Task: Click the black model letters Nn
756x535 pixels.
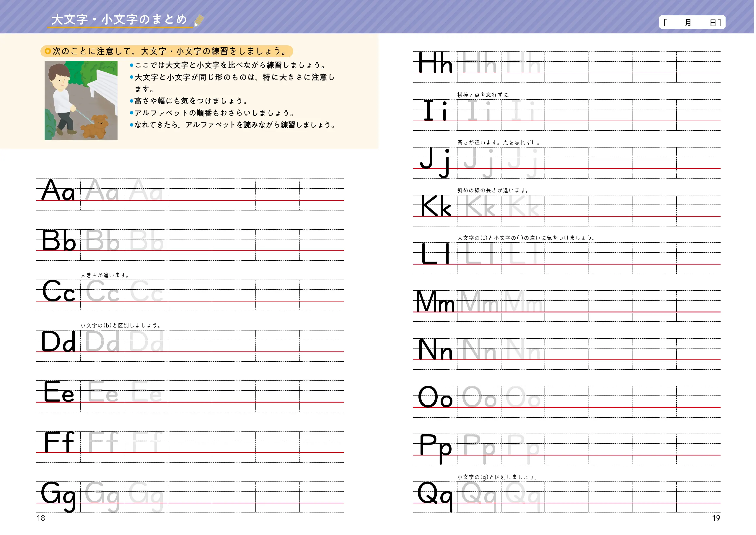Action: [x=436, y=349]
